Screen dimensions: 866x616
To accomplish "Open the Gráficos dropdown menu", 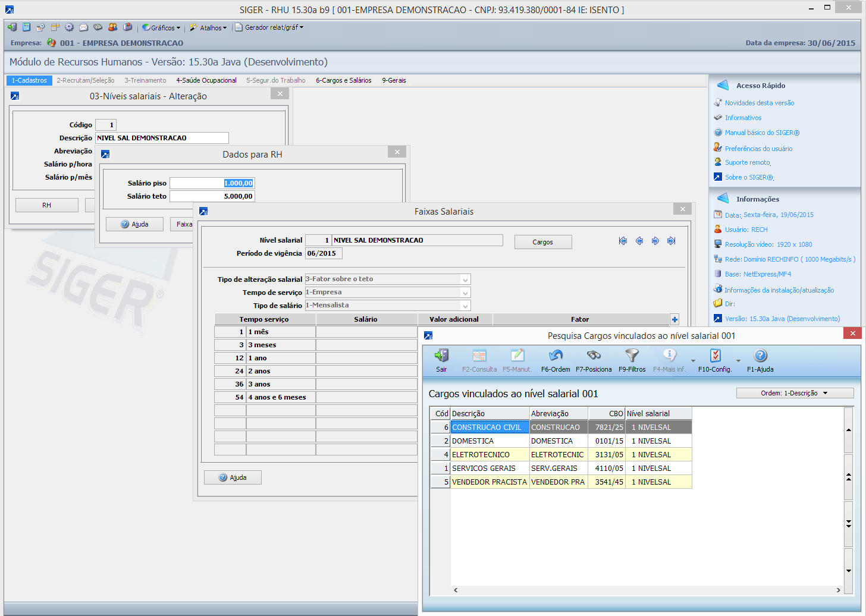I will click(x=161, y=28).
